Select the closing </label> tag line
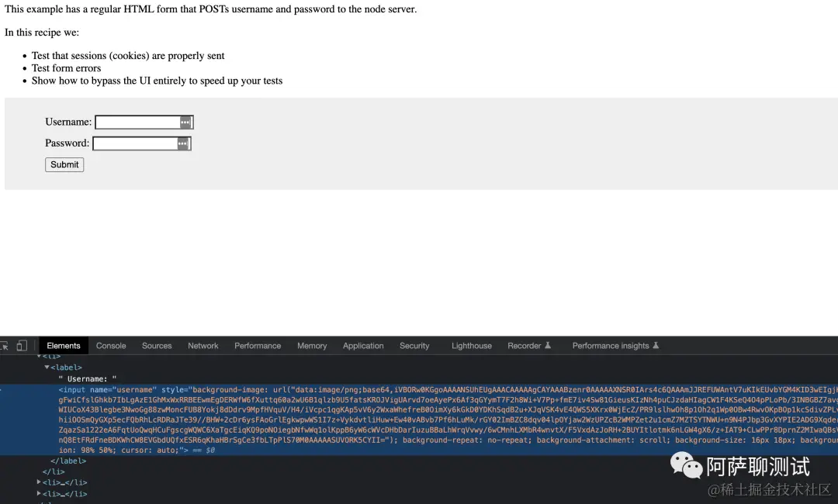838x504 pixels. pyautogui.click(x=68, y=461)
